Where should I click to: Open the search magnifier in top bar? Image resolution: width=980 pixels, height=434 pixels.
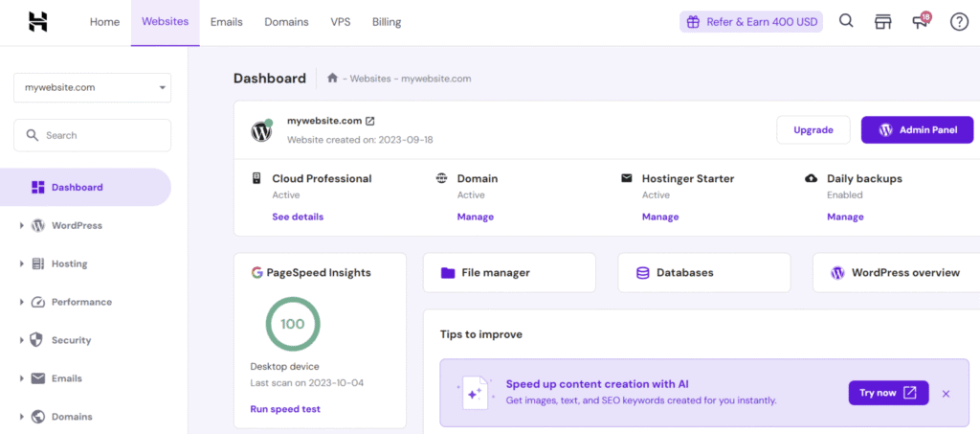click(846, 21)
